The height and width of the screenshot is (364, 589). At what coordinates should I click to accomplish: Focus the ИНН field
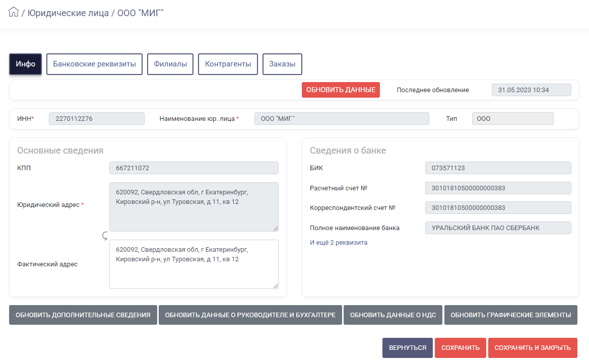(x=97, y=119)
